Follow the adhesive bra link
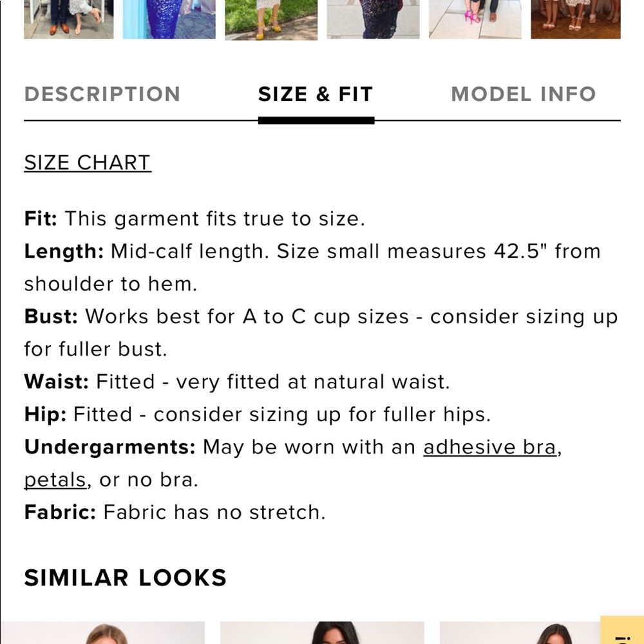The width and height of the screenshot is (644, 644). 489,447
